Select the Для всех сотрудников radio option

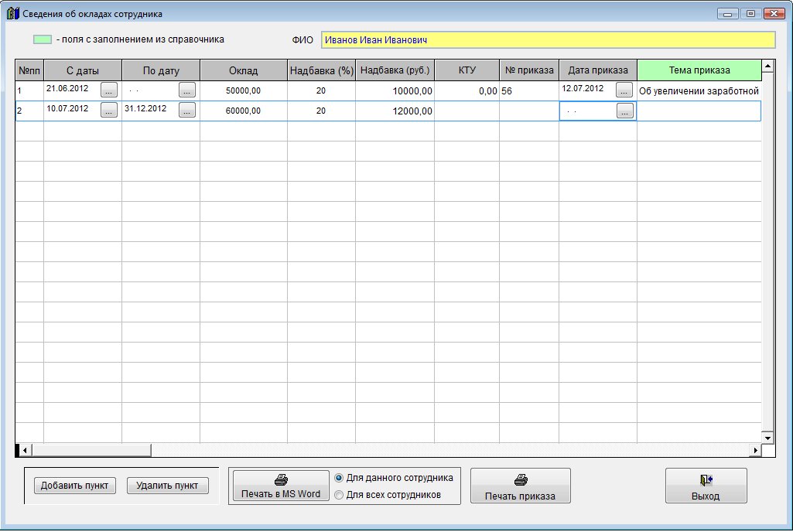point(339,495)
